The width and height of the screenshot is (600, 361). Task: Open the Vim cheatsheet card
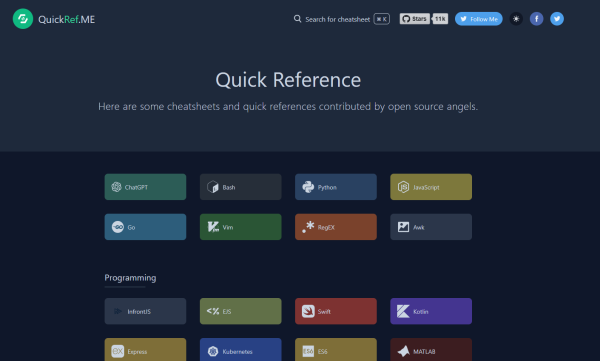click(241, 227)
